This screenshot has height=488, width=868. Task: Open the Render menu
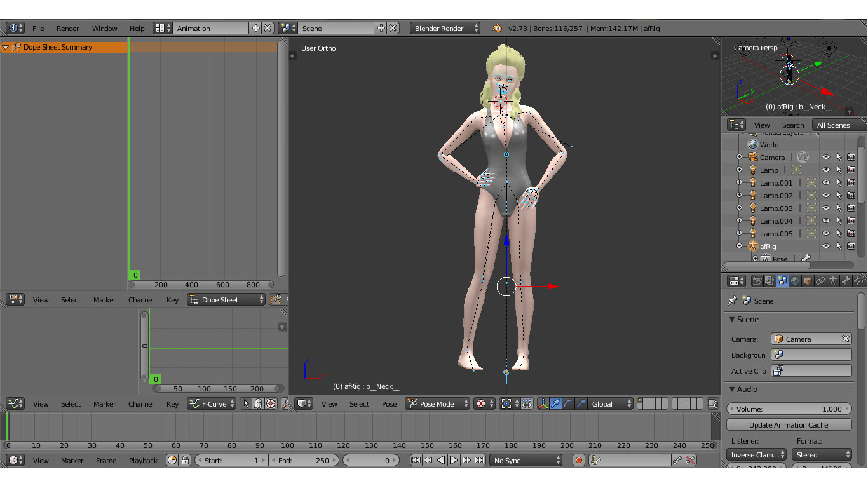coord(68,28)
